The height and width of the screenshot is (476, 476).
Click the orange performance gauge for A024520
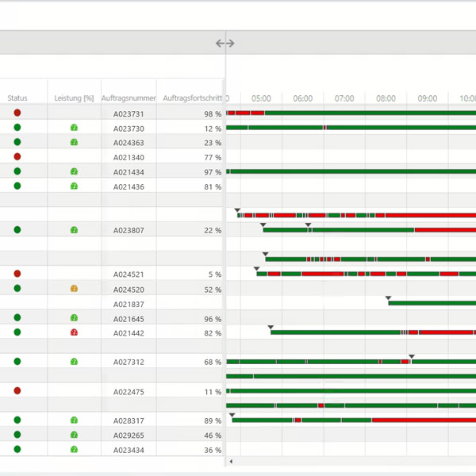(74, 289)
